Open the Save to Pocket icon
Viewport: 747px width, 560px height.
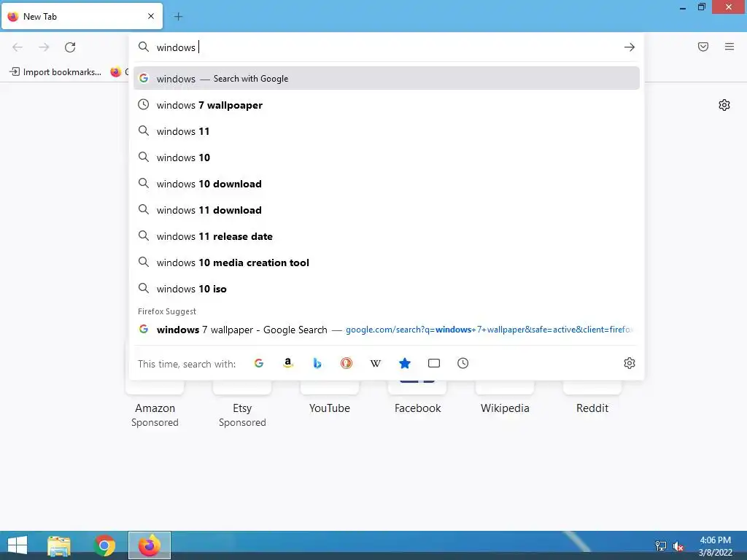[703, 47]
